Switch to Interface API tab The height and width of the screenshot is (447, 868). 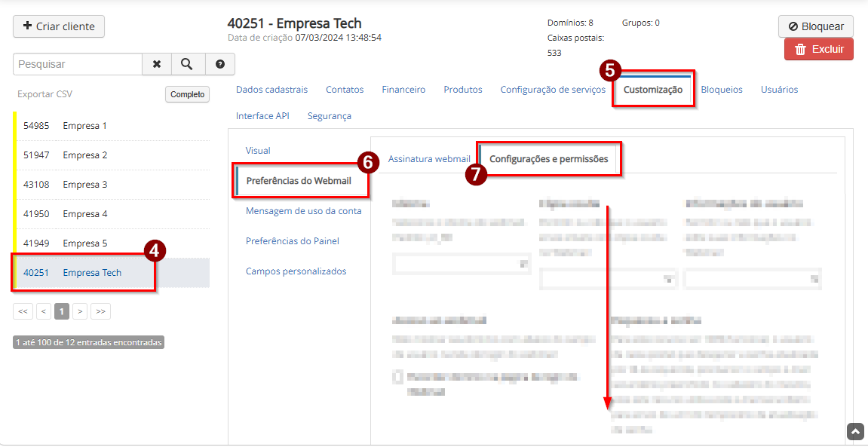coord(262,116)
